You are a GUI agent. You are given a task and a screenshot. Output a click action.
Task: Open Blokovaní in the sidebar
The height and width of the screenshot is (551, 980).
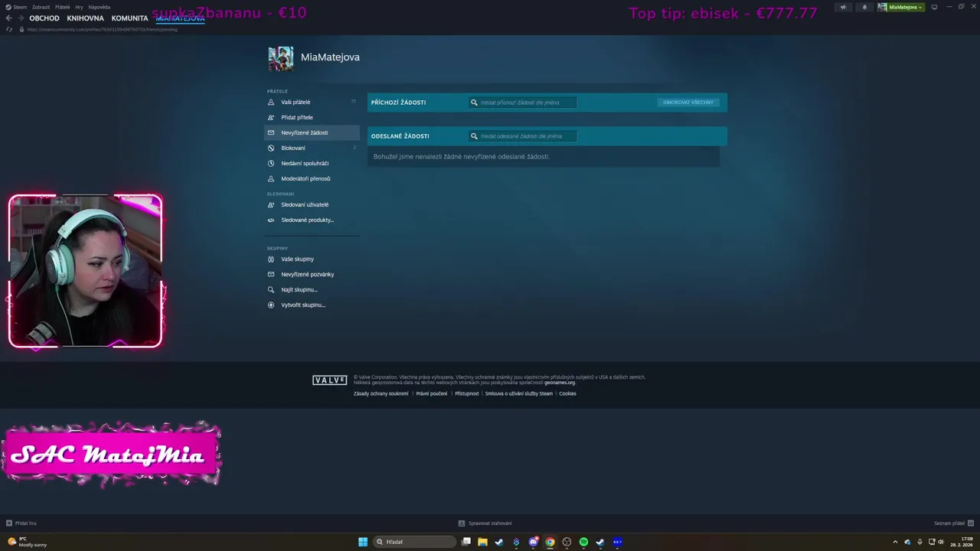312,148
